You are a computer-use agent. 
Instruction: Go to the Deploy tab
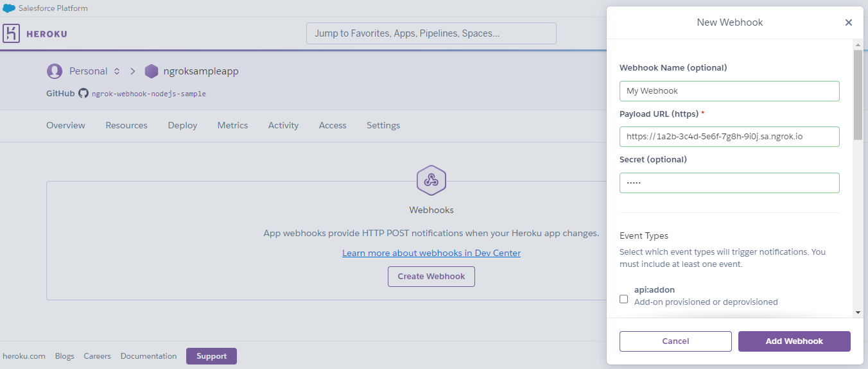coord(182,126)
